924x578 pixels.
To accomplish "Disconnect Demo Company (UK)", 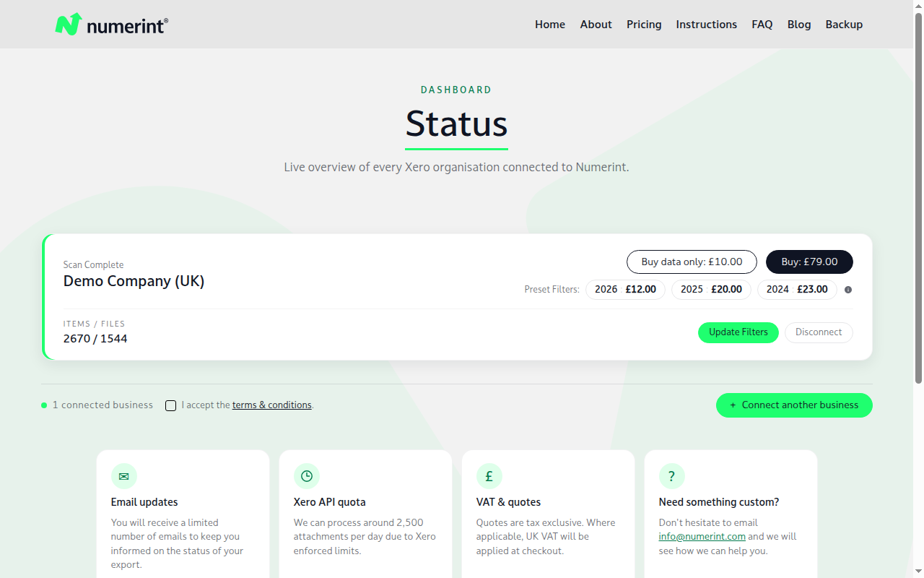I will [819, 332].
